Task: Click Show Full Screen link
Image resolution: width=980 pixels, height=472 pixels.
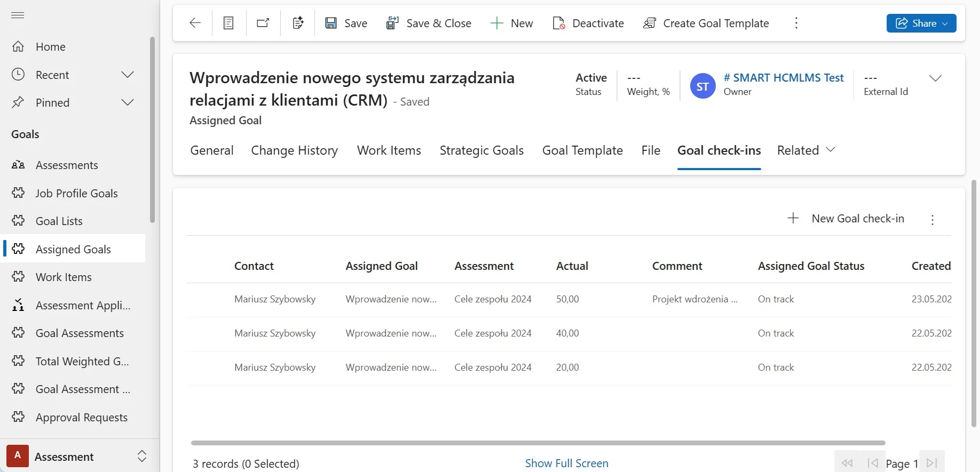Action: tap(566, 463)
